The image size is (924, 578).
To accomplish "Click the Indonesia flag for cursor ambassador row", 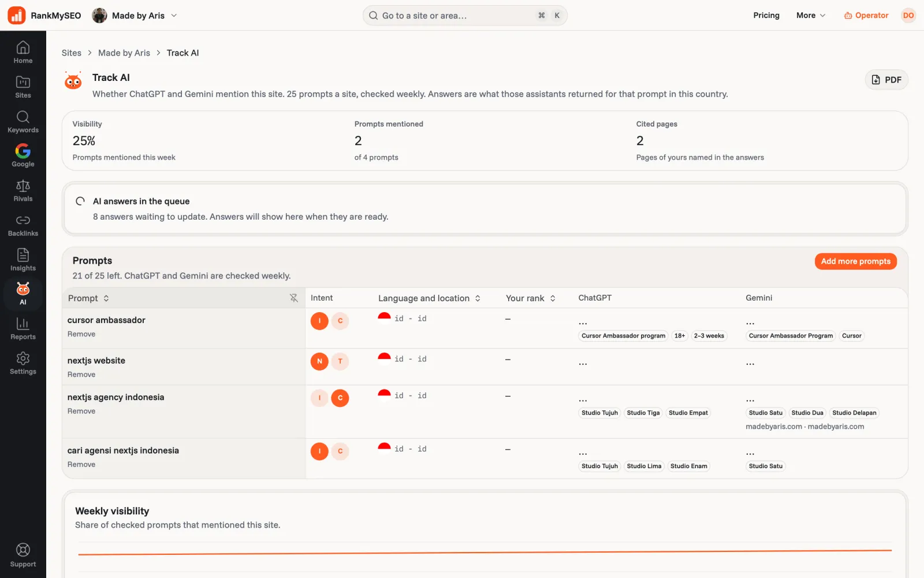I will pyautogui.click(x=384, y=318).
